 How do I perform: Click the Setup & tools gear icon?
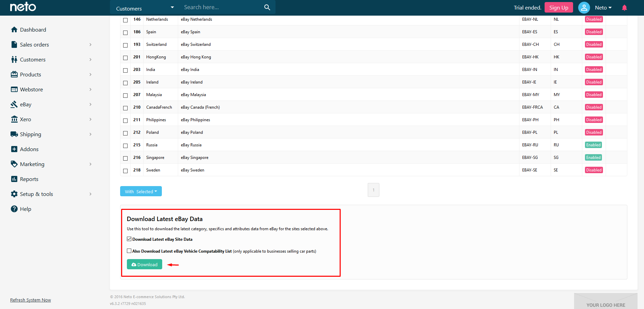[x=14, y=194]
